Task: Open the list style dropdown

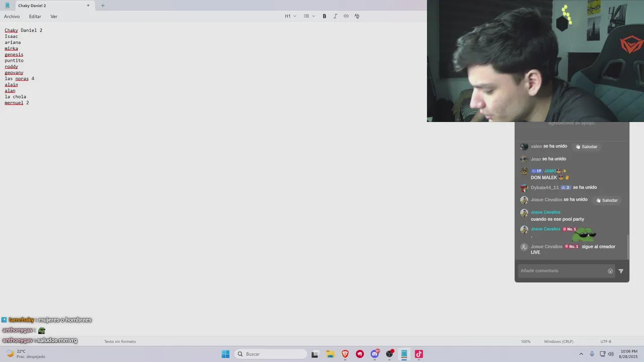Action: click(309, 16)
